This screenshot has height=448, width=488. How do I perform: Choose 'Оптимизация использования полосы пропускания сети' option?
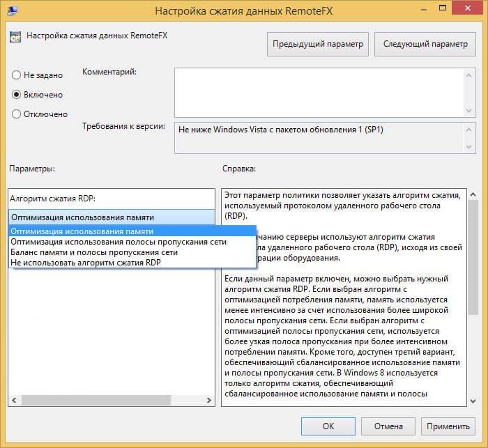pyautogui.click(x=132, y=242)
